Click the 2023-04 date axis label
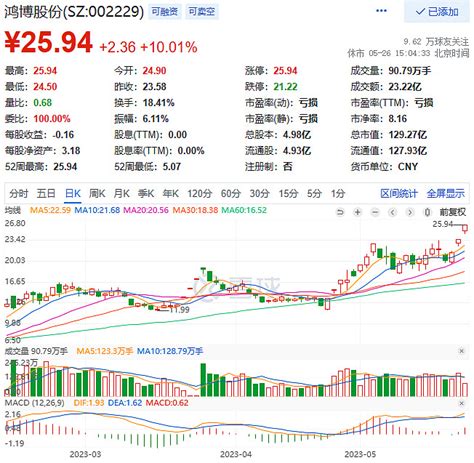The image size is (474, 463). coord(236,454)
